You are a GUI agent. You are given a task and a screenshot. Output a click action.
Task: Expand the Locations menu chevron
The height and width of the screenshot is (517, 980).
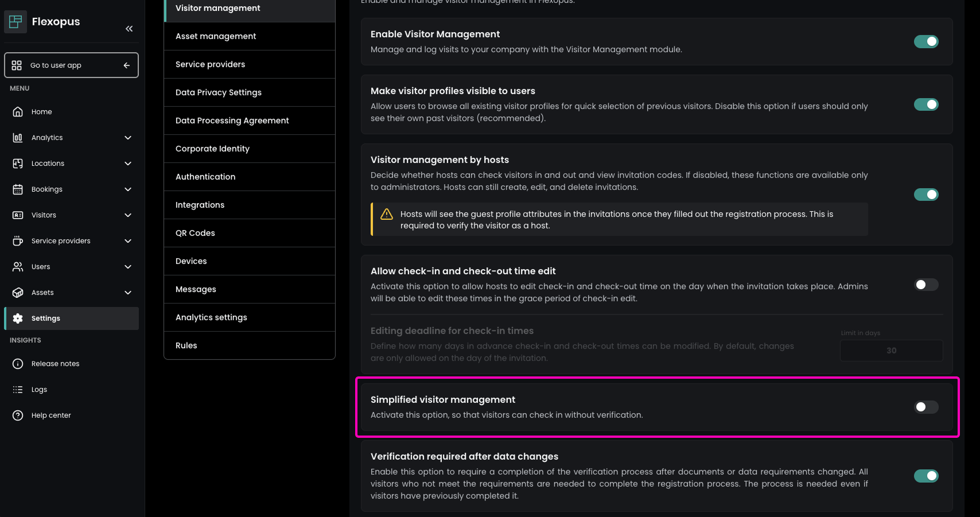coord(128,164)
